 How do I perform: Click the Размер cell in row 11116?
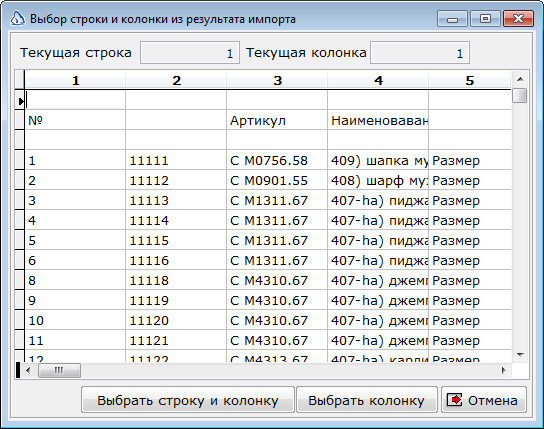[x=470, y=261]
